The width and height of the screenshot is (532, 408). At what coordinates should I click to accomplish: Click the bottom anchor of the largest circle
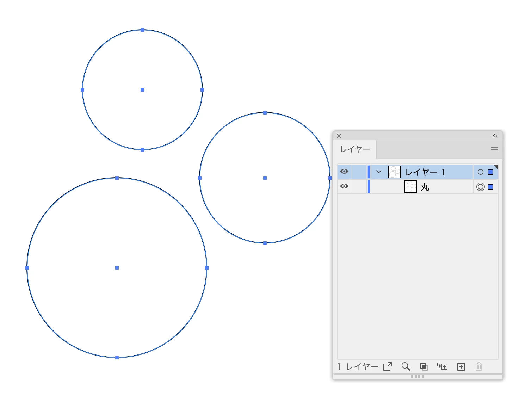pos(117,358)
